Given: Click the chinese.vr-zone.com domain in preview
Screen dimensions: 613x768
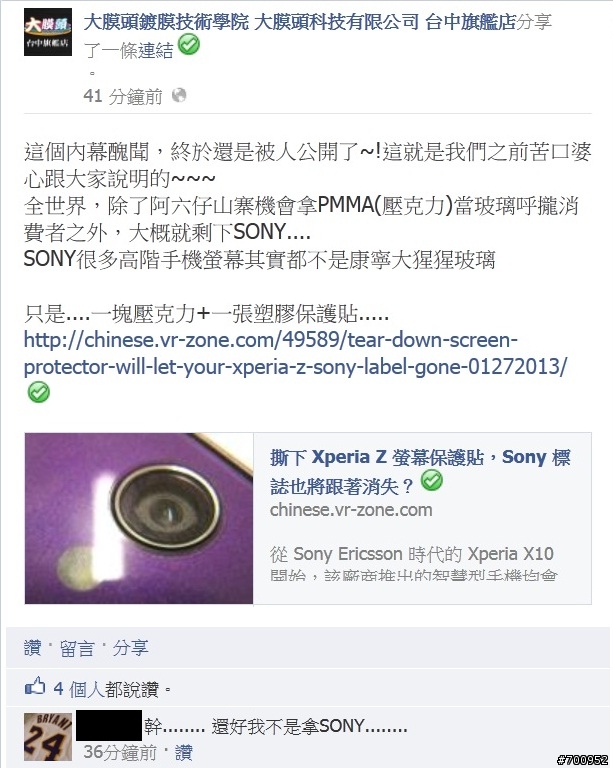Looking at the screenshot, I should coord(351,510).
